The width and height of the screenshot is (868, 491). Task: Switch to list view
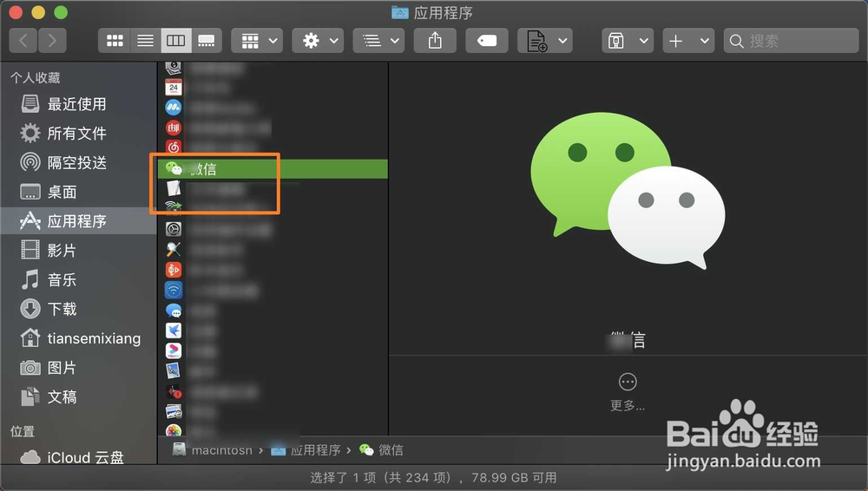click(146, 41)
